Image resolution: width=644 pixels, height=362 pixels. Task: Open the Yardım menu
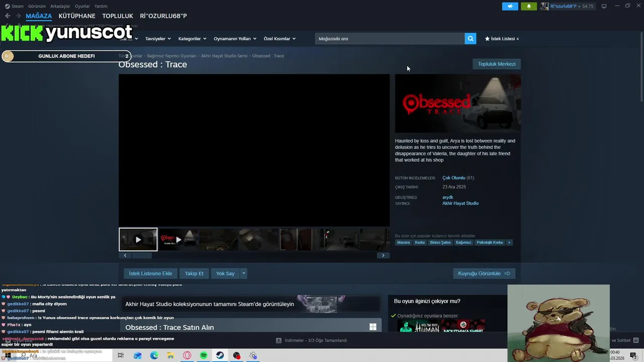[x=101, y=6]
